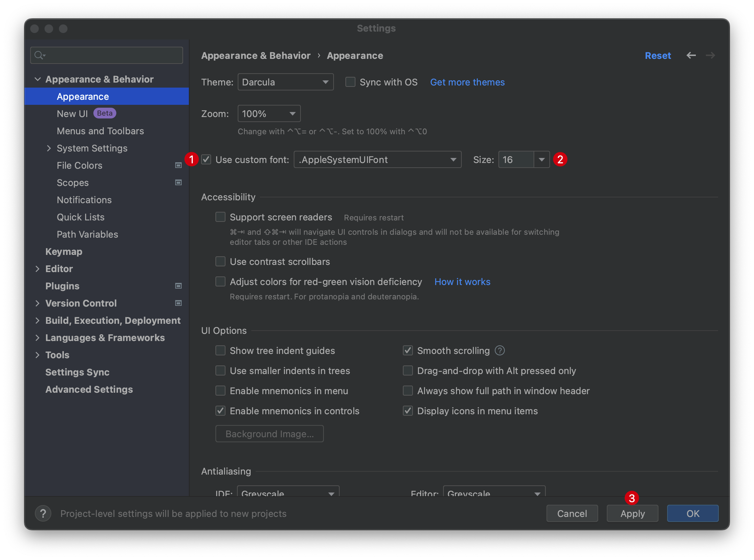The width and height of the screenshot is (754, 560).
Task: Click the Cancel button
Action: [572, 513]
